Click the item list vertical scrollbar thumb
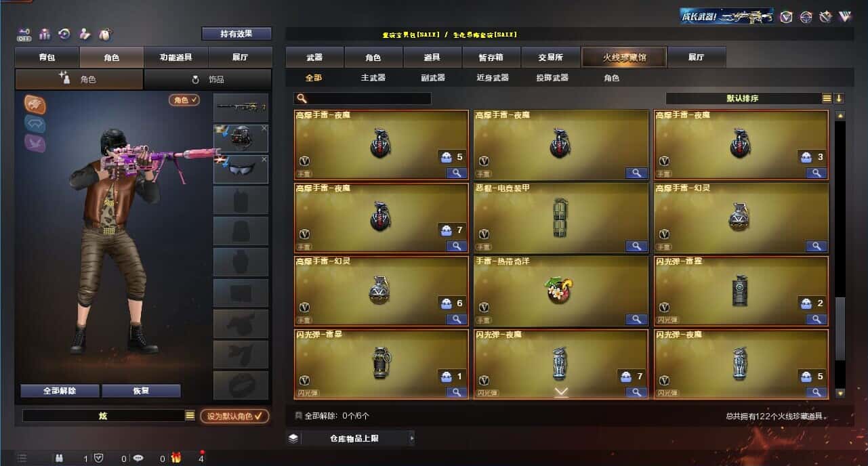The width and height of the screenshot is (868, 466). pyautogui.click(x=840, y=329)
